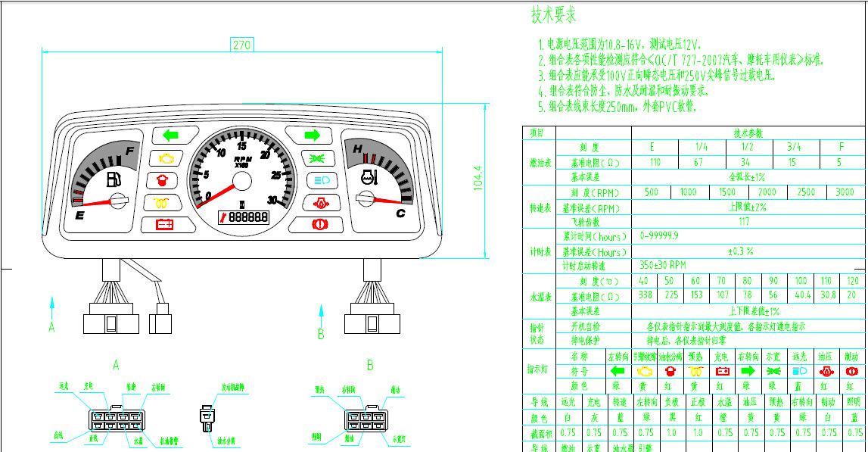The image size is (868, 452).
Task: Click the 技术要求 heading text
Action: (x=554, y=14)
